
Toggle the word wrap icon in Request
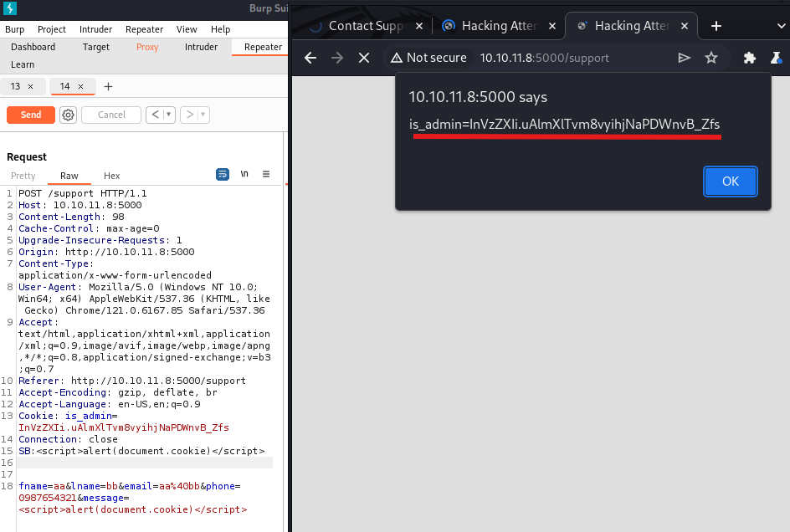pos(223,174)
